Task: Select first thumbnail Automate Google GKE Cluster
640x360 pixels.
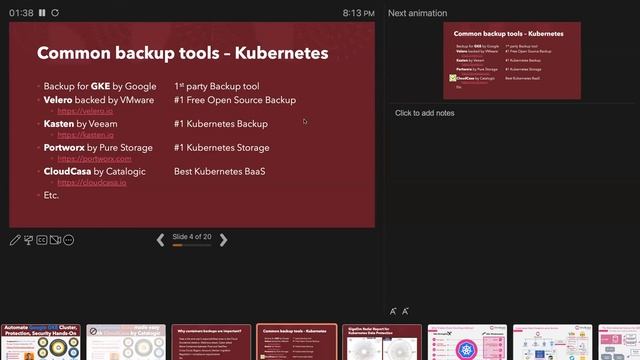Action: (x=41, y=342)
